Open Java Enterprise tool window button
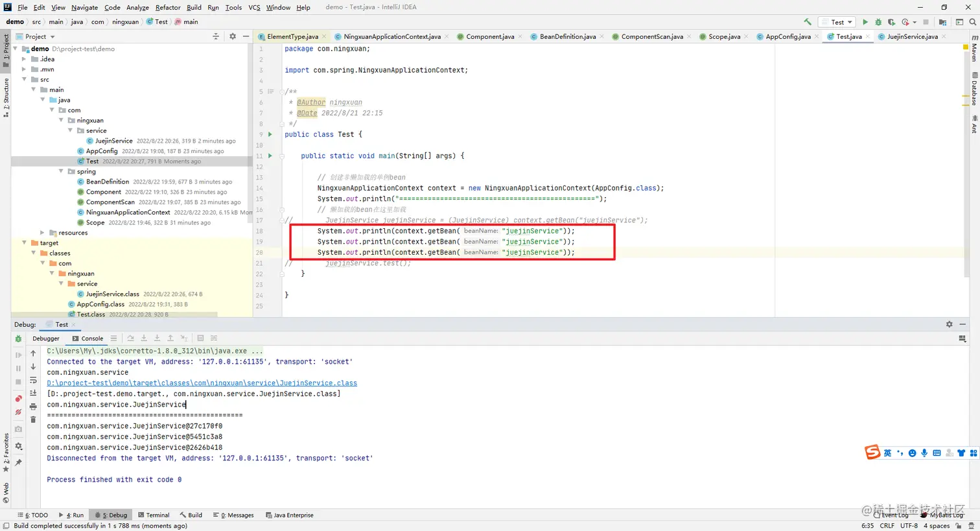 coord(290,515)
